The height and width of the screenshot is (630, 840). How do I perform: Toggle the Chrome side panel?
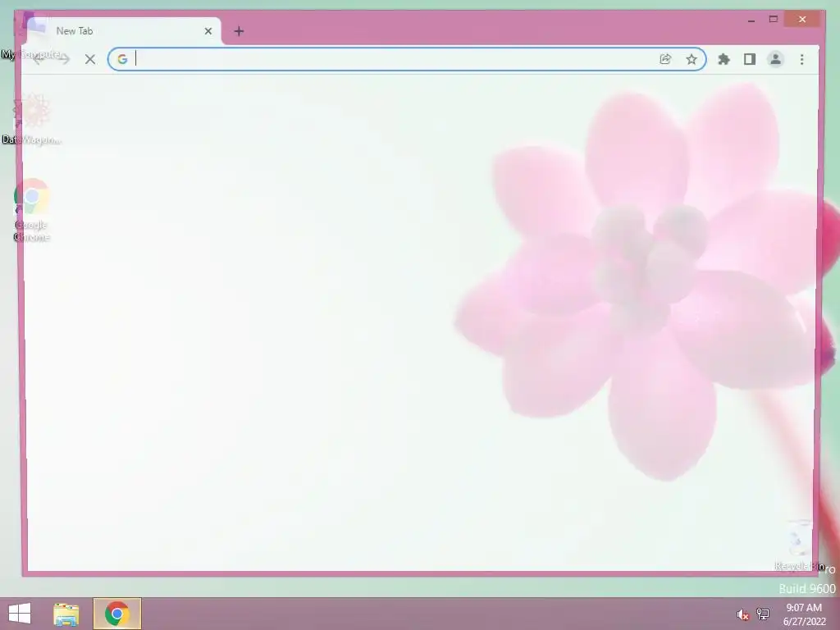(750, 59)
